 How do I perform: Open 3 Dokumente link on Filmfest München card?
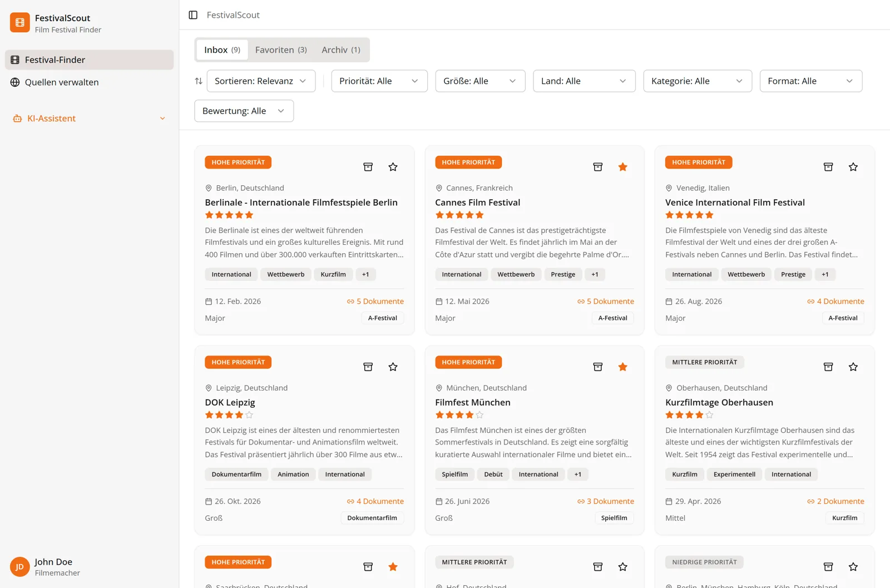(x=606, y=501)
